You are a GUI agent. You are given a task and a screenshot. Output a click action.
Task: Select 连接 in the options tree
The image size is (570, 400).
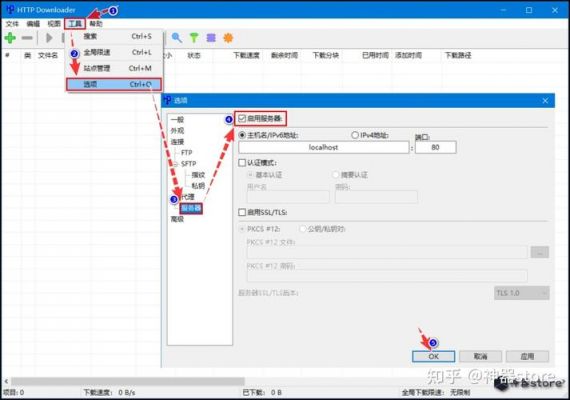177,142
